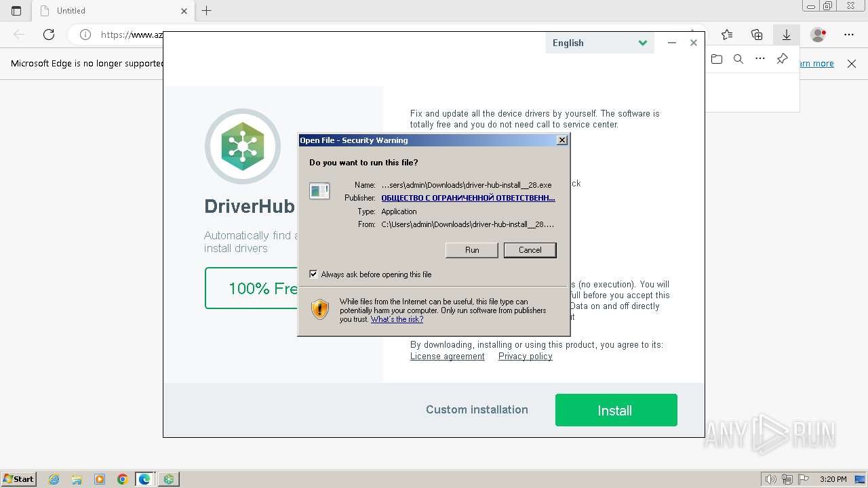Open Edge Collections icon

click(757, 35)
